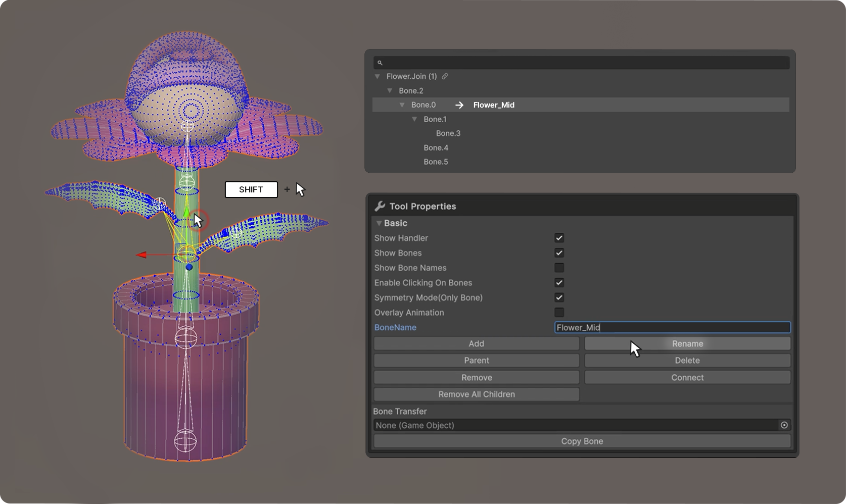The image size is (846, 504).
Task: Click the wrench icon in Tool Properties
Action: 380,206
